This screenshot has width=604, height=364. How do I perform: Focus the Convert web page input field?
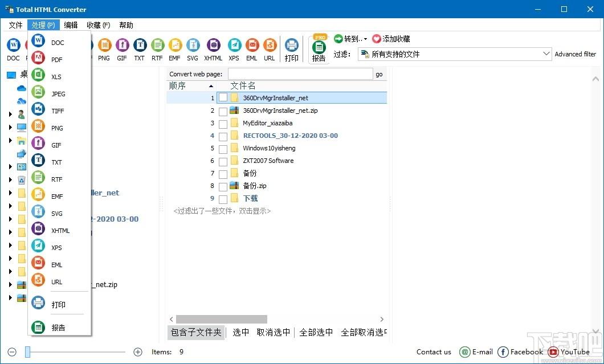(300, 74)
